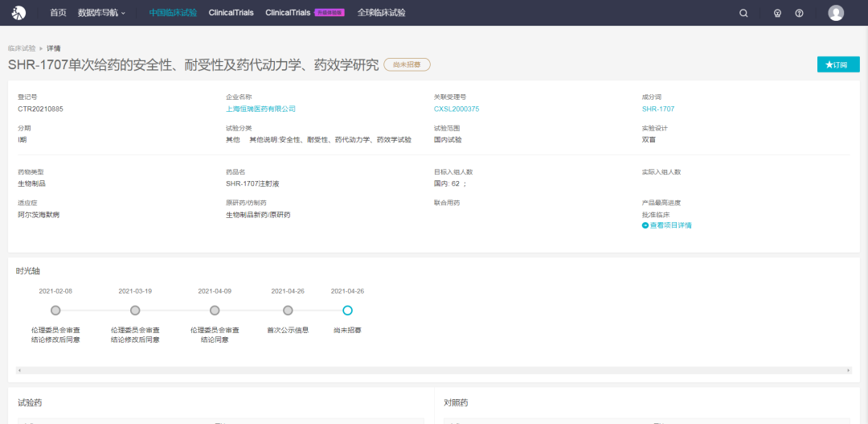Click the circle icon beside 查看项目详情
This screenshot has height=424, width=868.
coord(645,225)
